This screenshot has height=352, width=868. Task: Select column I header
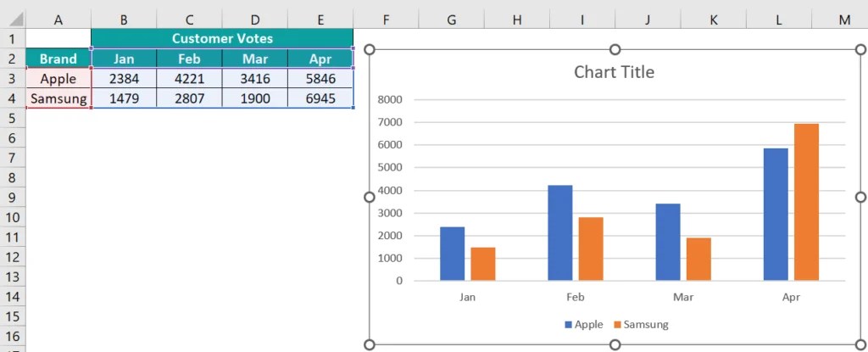582,20
